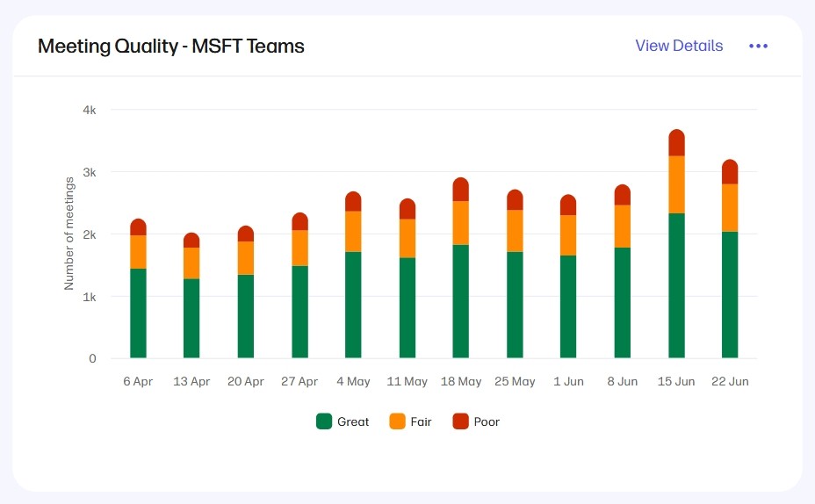Click the green Great segment of 15 Jun bar
The height and width of the screenshot is (504, 815).
[x=676, y=285]
